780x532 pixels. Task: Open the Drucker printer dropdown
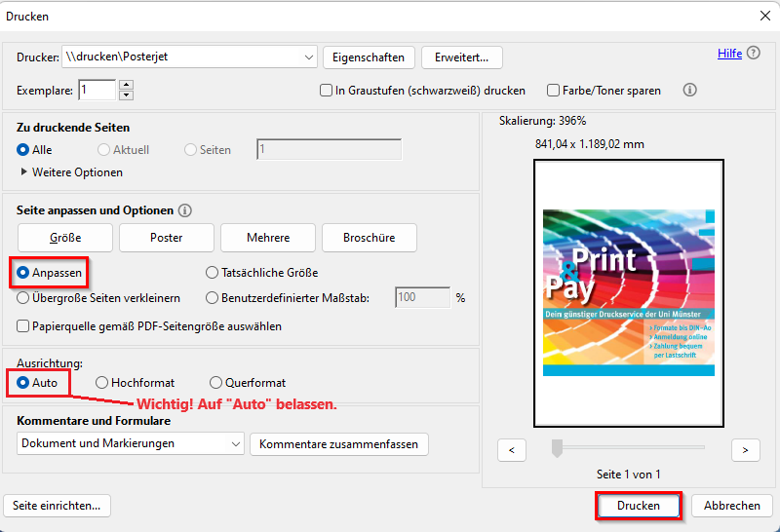click(308, 57)
